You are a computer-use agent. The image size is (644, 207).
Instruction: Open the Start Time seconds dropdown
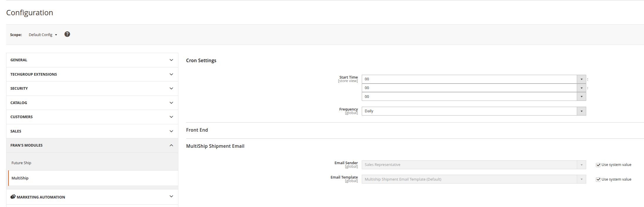coord(474,97)
